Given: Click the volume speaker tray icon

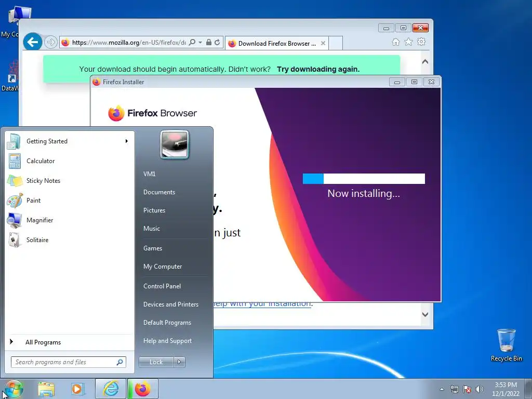Looking at the screenshot, I should (480, 389).
